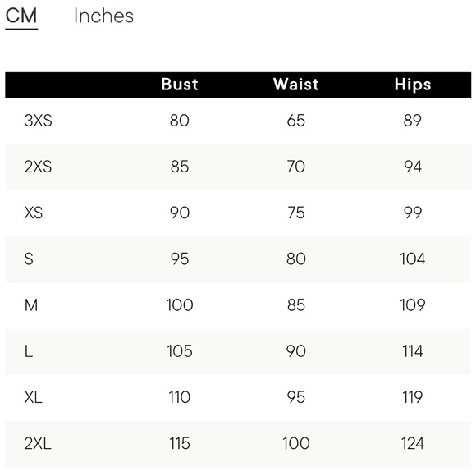This screenshot has width=476, height=476.
Task: Click the Hips column header
Action: tap(413, 85)
